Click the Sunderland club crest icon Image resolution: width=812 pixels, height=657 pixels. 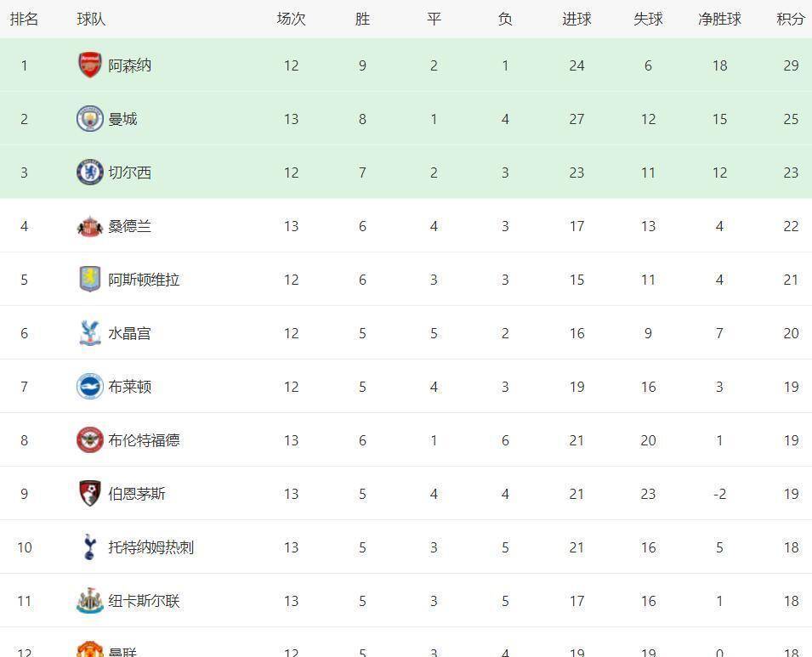pos(89,226)
